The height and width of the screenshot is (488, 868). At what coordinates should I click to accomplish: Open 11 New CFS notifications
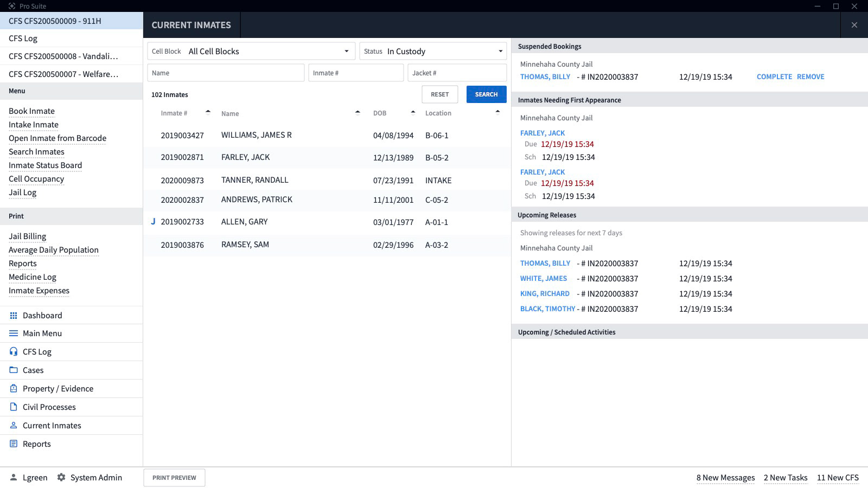(838, 478)
